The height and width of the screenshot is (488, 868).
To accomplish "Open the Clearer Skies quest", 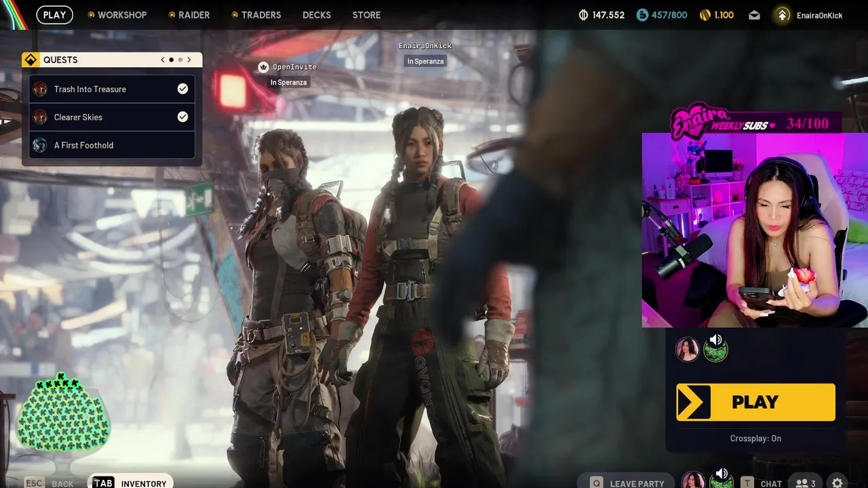I will (112, 117).
